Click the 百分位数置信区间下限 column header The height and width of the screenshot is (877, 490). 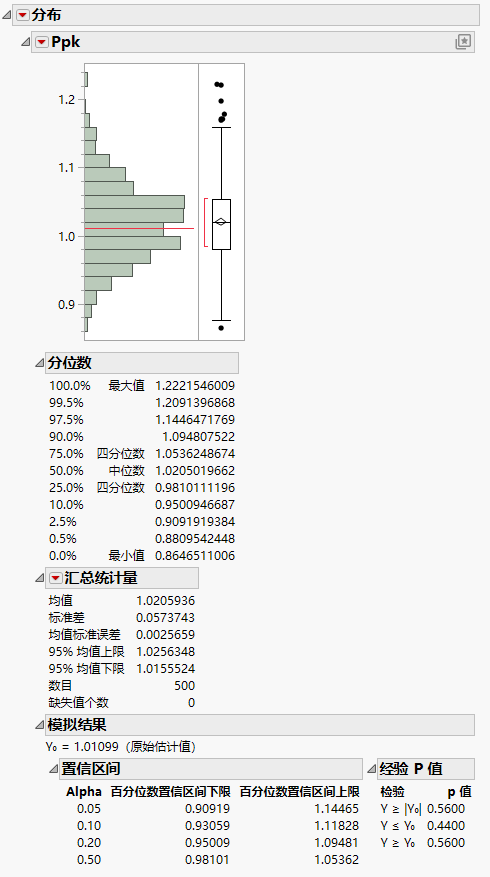point(170,791)
